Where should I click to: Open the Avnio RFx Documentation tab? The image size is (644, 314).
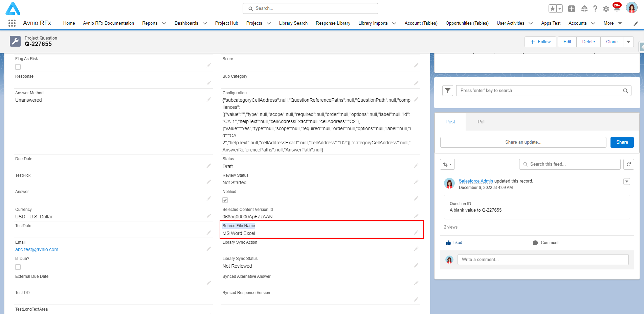[109, 23]
